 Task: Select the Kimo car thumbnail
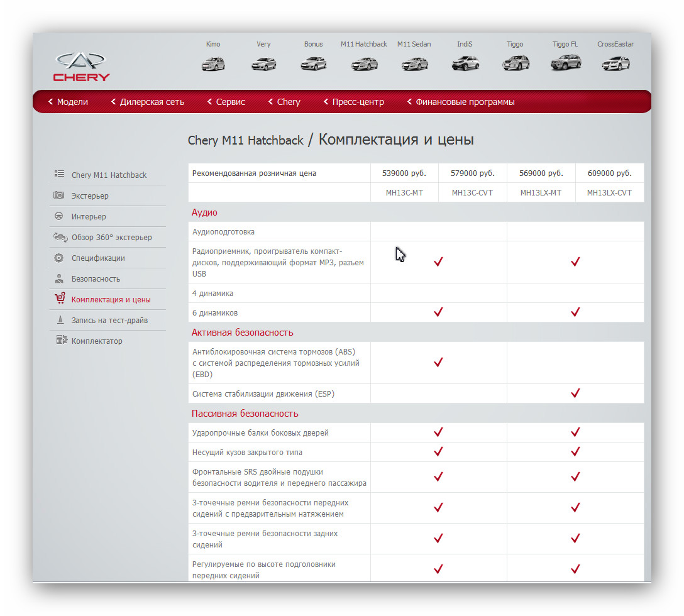pos(213,64)
